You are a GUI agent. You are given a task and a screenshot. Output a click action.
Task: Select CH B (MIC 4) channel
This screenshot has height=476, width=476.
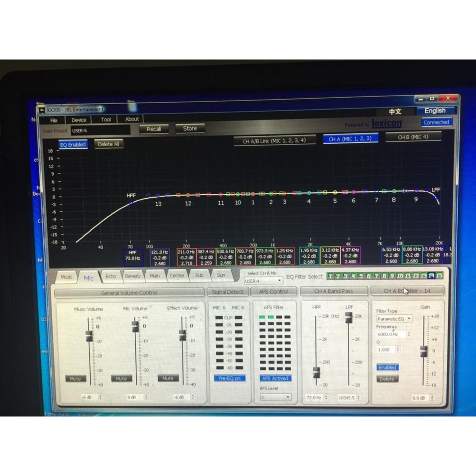(x=413, y=137)
